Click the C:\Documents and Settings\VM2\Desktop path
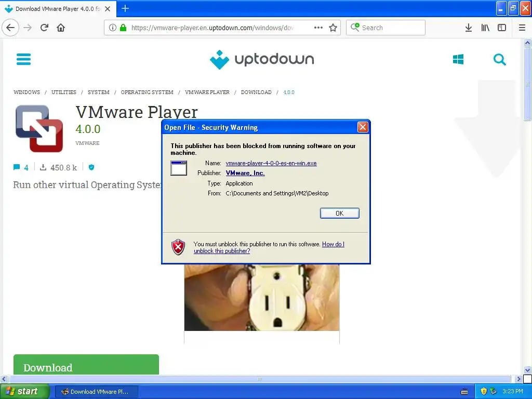The image size is (532, 399). pyautogui.click(x=277, y=193)
